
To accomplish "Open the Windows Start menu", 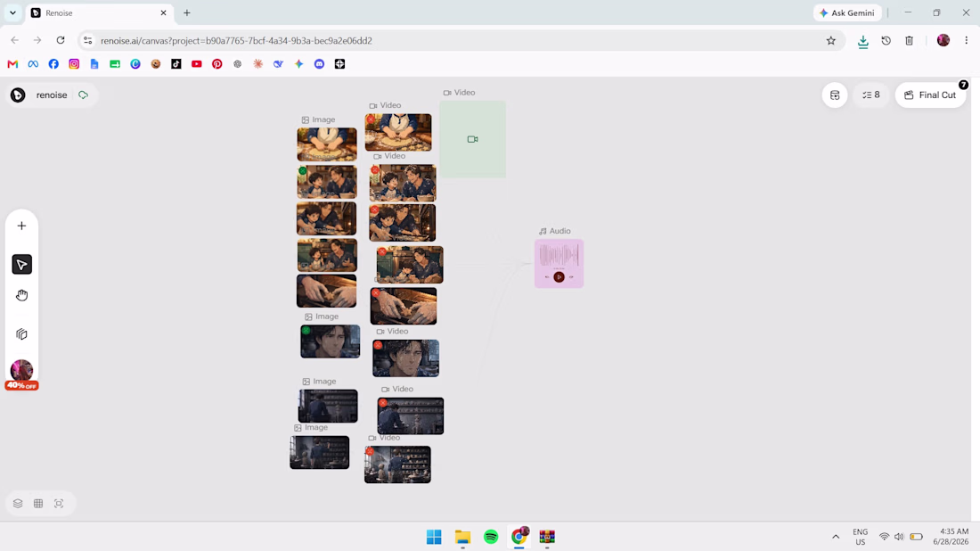I will tap(434, 537).
